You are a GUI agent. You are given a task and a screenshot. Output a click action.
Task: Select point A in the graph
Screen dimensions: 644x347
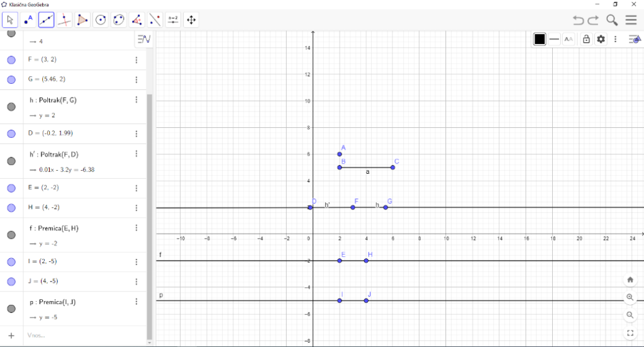339,154
